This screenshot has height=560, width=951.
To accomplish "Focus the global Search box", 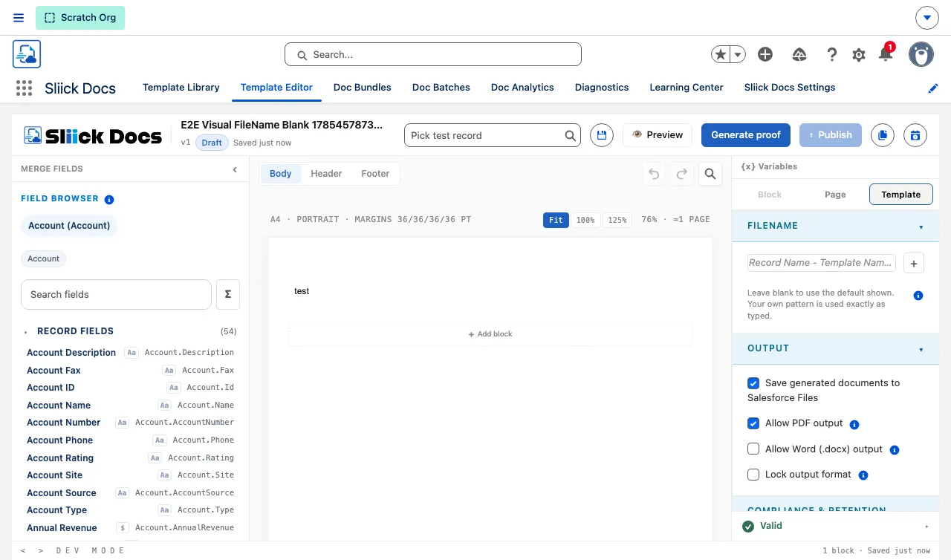I will (x=433, y=54).
